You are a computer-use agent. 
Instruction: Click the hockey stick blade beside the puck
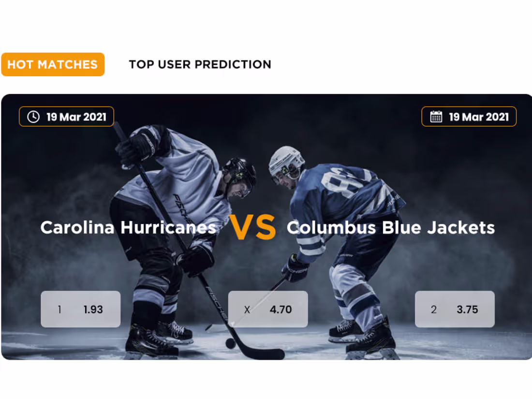point(264,354)
